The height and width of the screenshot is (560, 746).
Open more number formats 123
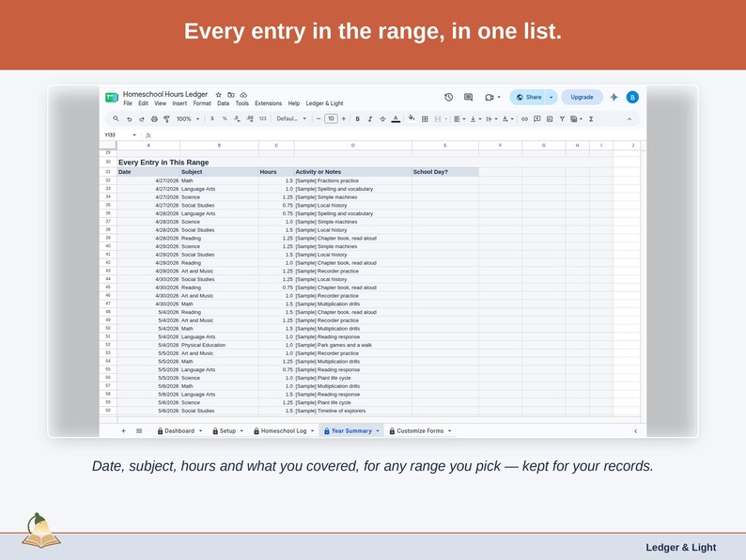point(263,119)
